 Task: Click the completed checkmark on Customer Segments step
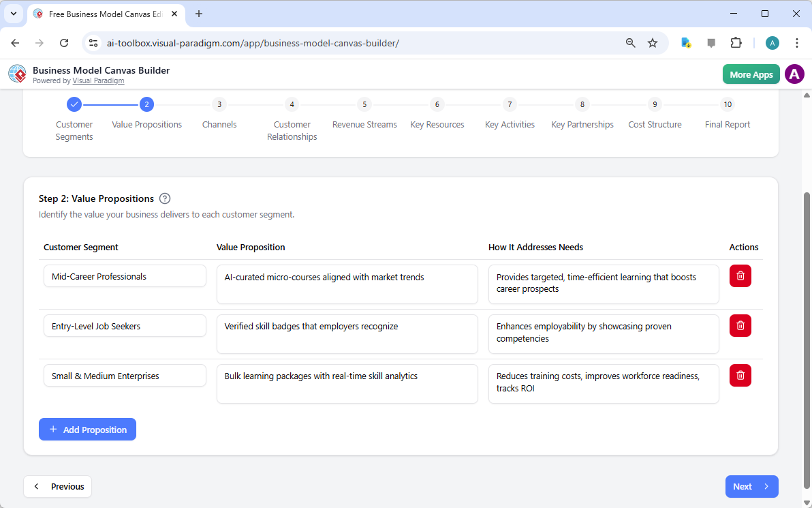click(74, 104)
